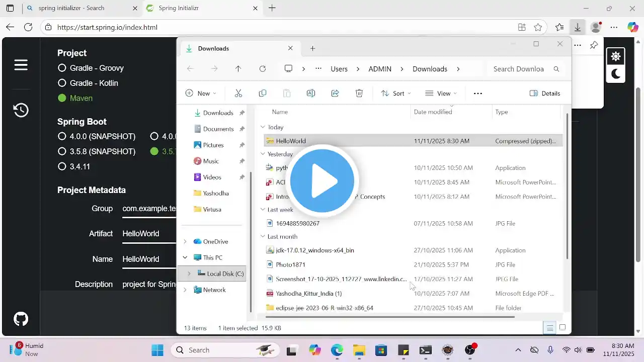Collapse This PC in the navigation pane
Image resolution: width=644 pixels, height=362 pixels.
(185, 257)
